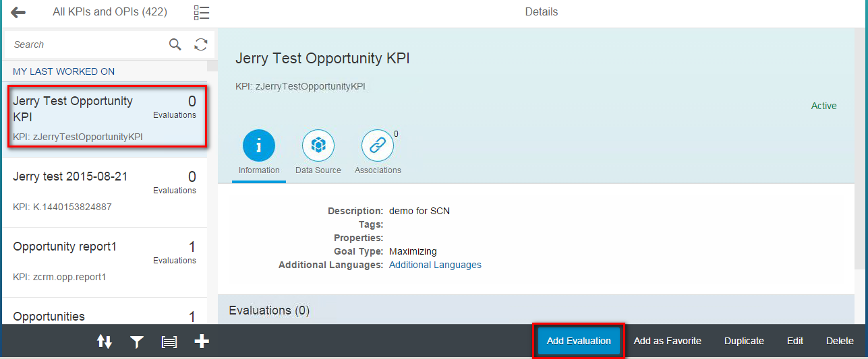Click the group list icon in footer
This screenshot has width=868, height=359.
click(169, 342)
